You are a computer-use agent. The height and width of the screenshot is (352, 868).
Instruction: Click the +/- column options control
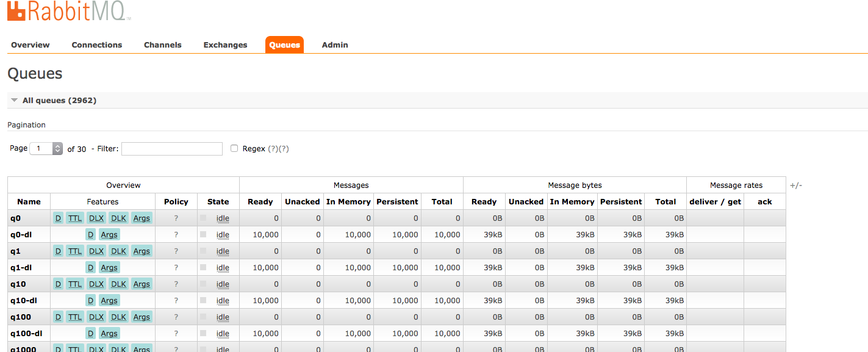(x=796, y=185)
